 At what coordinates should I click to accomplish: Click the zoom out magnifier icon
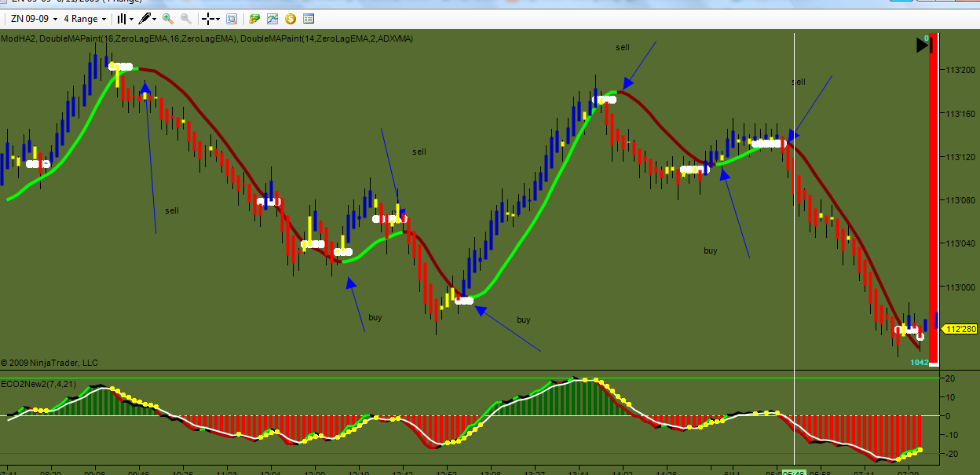[185, 18]
